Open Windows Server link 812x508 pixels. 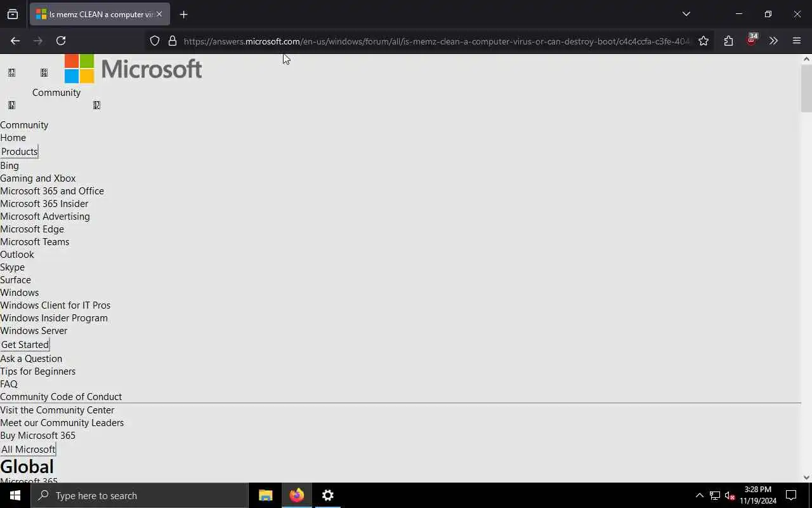coord(34,331)
